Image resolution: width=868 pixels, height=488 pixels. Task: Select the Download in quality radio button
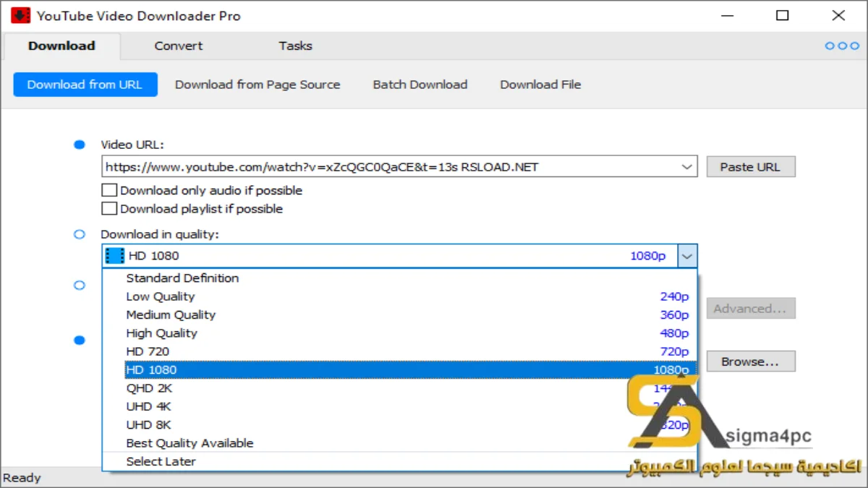[80, 234]
